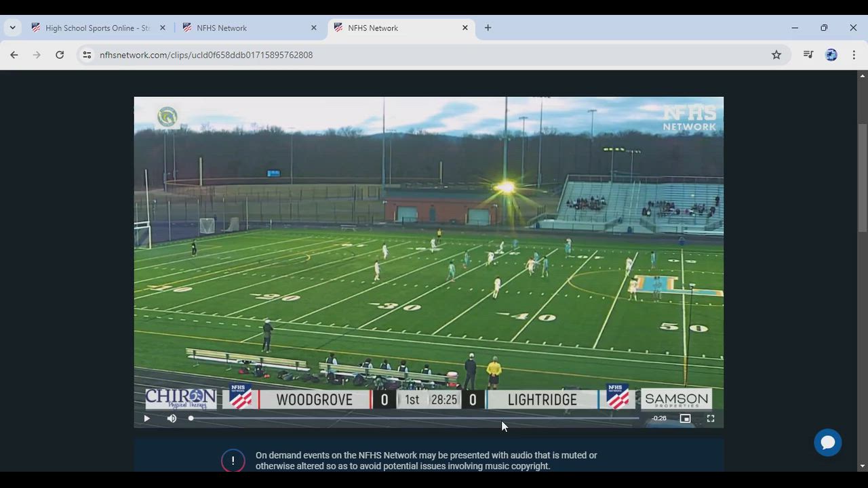The image size is (868, 488).
Task: Open the media controls icon
Action: [808, 55]
